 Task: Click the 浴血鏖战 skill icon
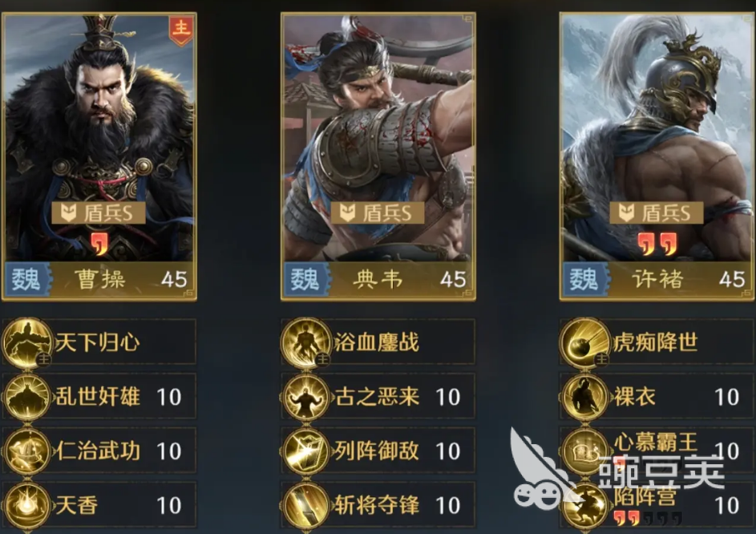click(x=306, y=342)
